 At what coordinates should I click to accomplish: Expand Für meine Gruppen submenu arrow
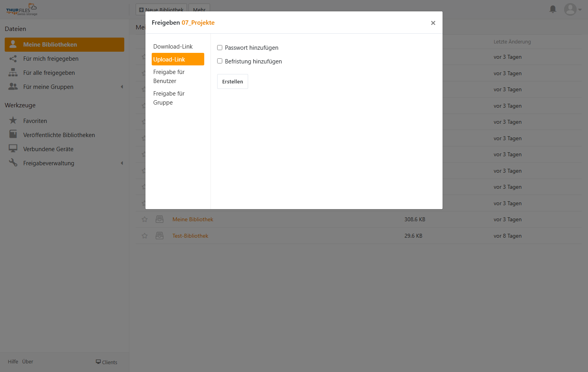pos(122,87)
